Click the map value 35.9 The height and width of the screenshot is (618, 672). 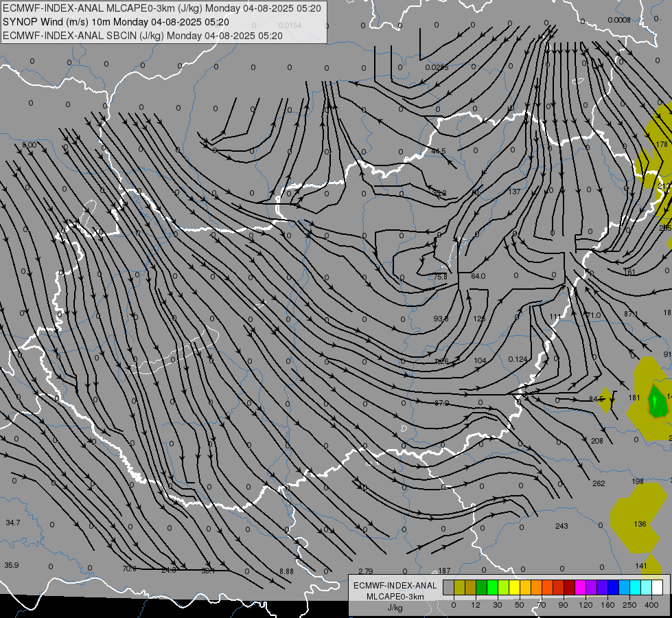[x=12, y=565]
